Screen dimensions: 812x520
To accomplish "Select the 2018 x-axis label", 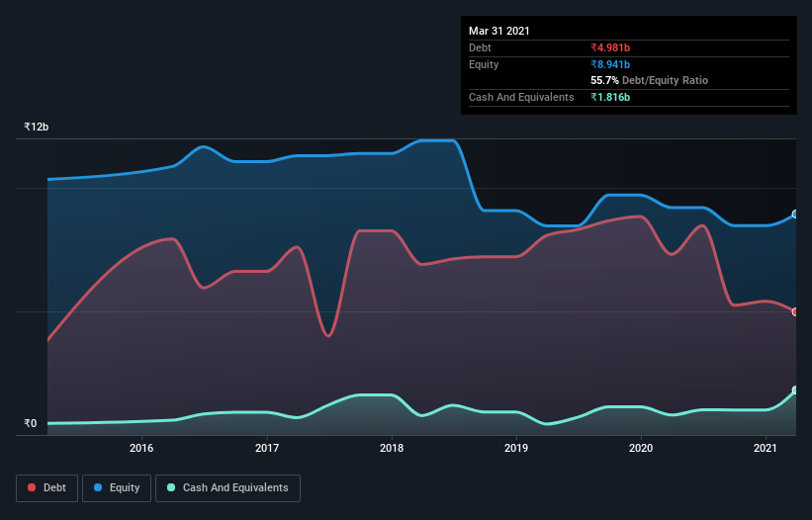I will pyautogui.click(x=392, y=448).
